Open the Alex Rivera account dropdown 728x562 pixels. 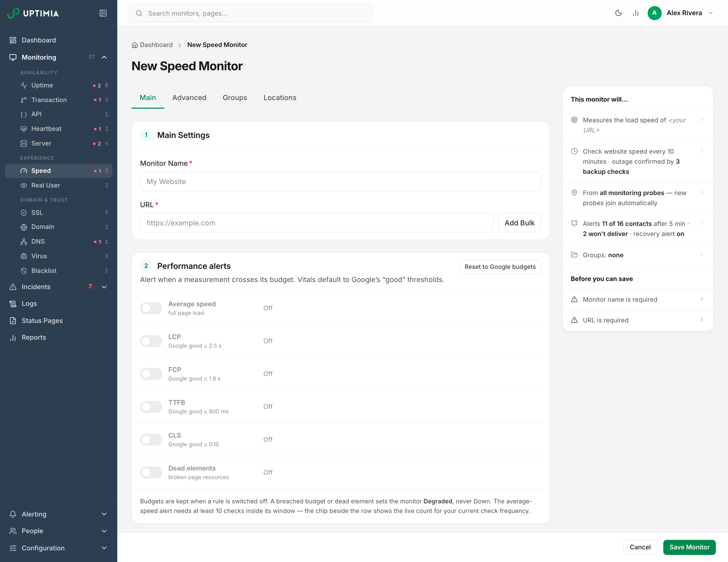pyautogui.click(x=680, y=13)
